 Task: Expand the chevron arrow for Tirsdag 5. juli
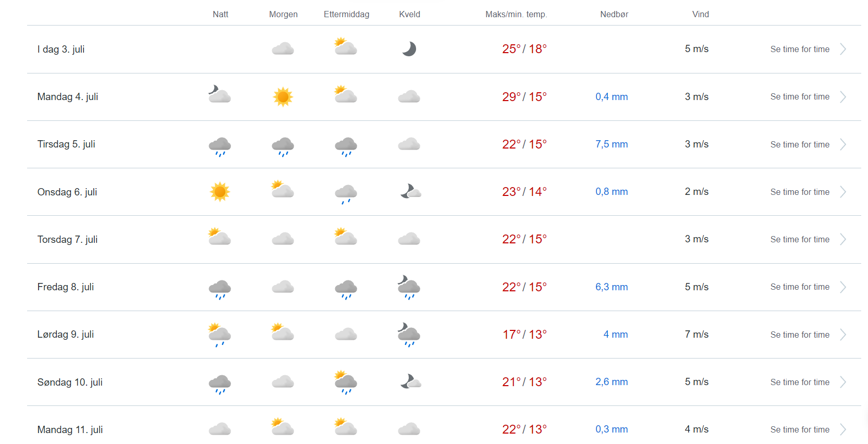843,144
